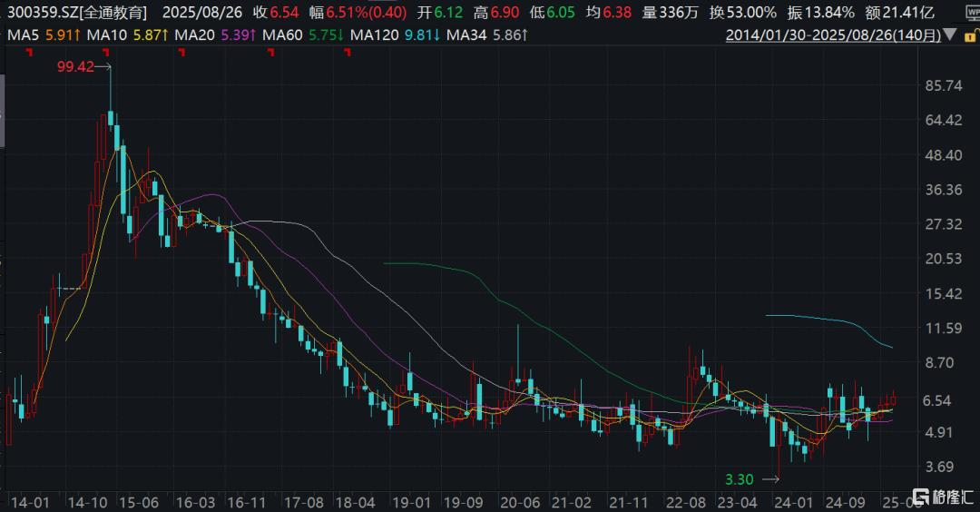Click the amplitude value 振13.84%

point(820,13)
